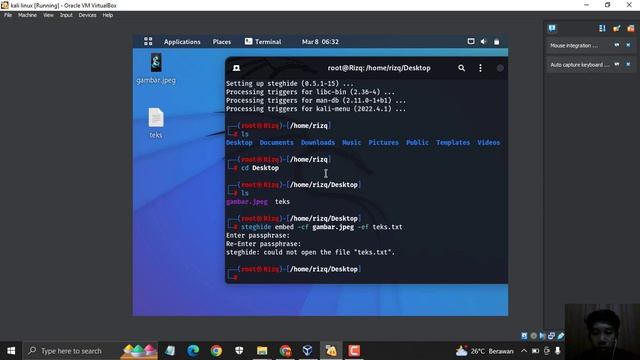The height and width of the screenshot is (360, 640).
Task: Open VirtualBox Machine menu
Action: (x=27, y=15)
